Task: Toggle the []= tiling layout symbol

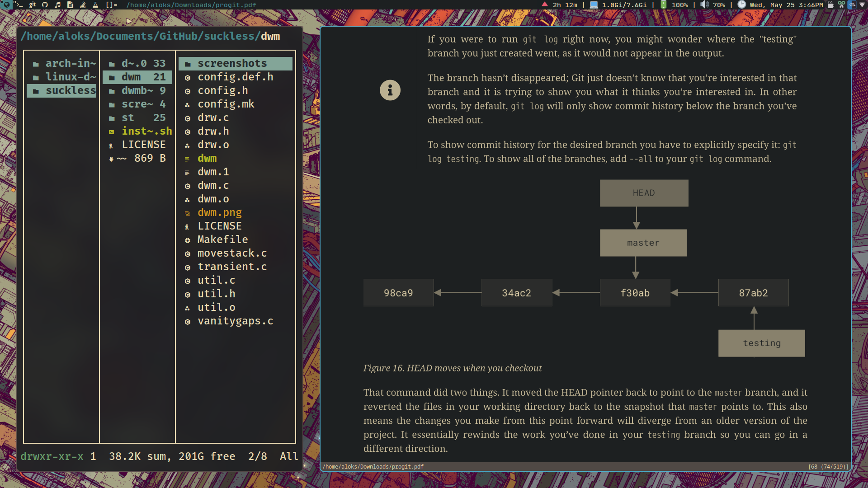Action: pos(111,5)
